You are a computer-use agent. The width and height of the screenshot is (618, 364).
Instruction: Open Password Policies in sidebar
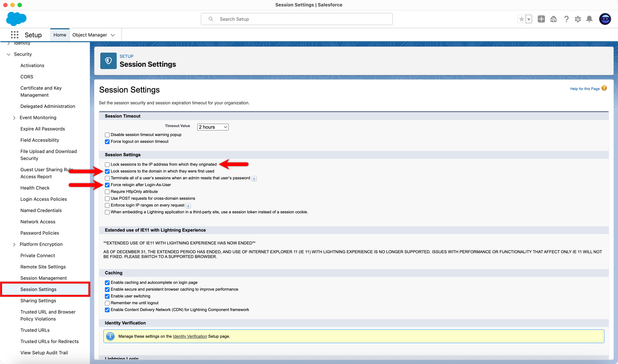pos(40,233)
